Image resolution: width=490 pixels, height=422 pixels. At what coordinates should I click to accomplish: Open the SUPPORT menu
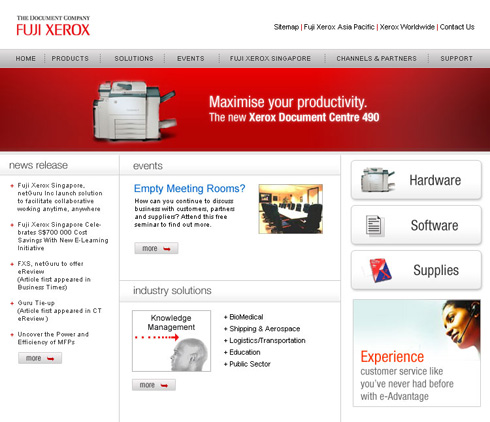click(456, 59)
